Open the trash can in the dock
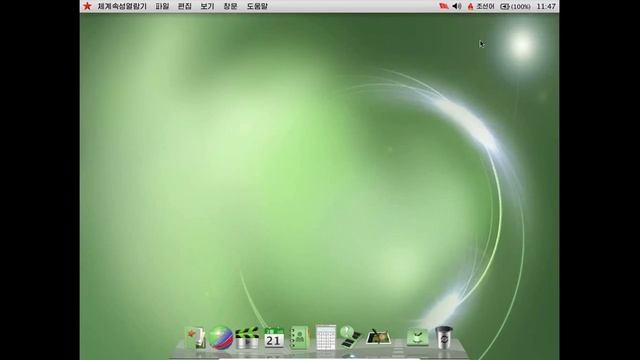Image resolution: width=640 pixels, height=360 pixels. click(444, 337)
